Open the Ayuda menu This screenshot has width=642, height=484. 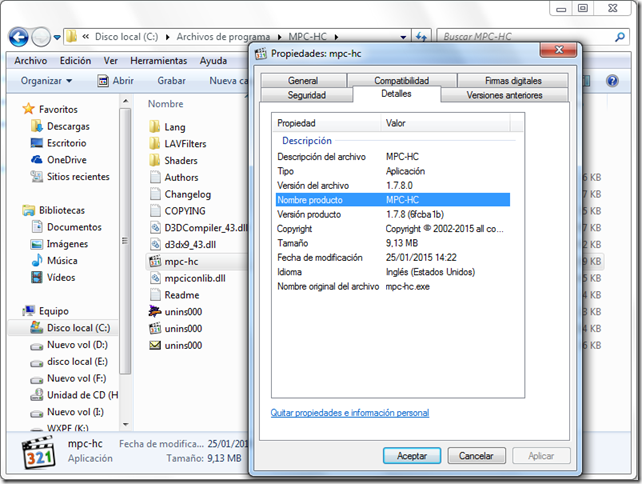(213, 61)
